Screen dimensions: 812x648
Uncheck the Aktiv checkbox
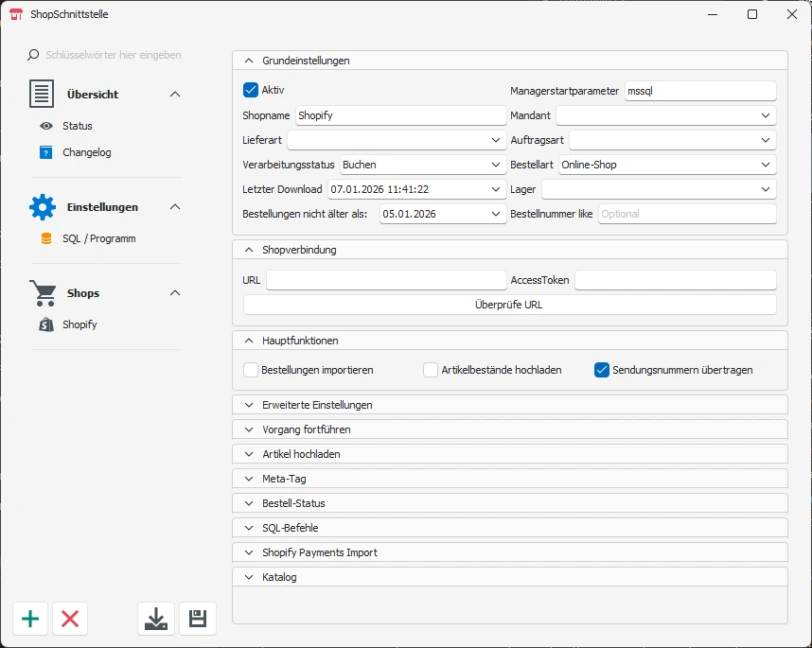click(x=251, y=90)
